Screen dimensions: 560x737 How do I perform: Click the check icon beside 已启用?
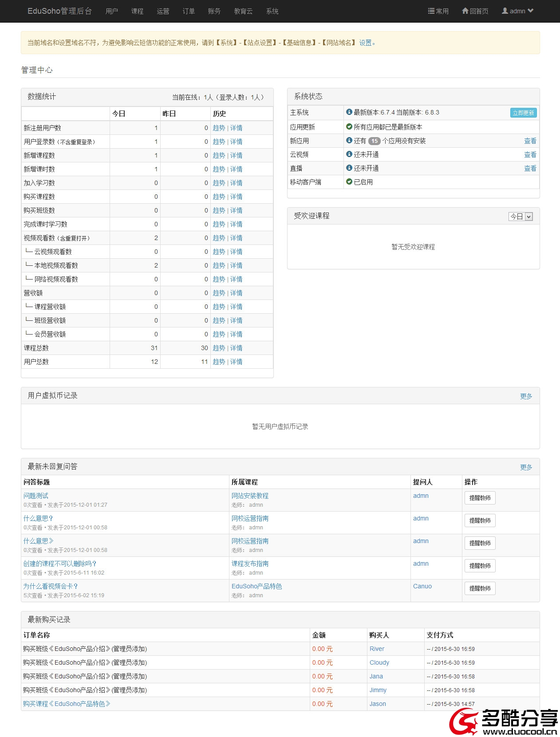tap(349, 182)
